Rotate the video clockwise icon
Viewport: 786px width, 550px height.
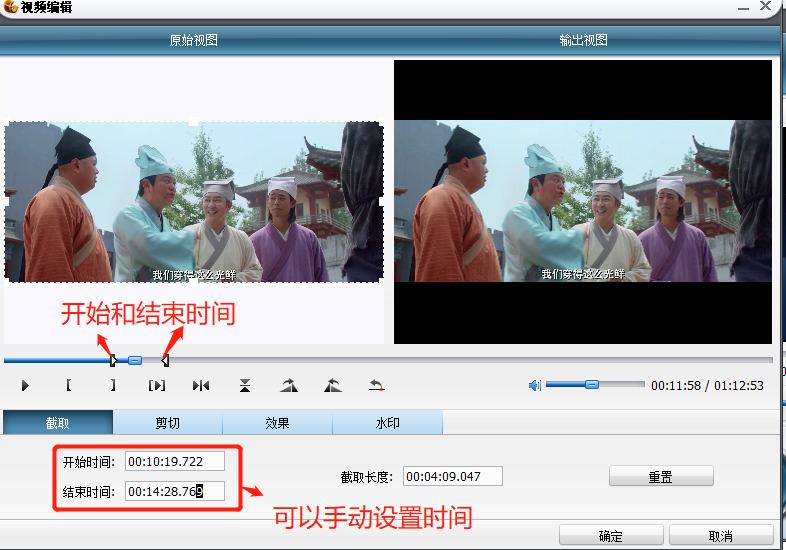(289, 386)
